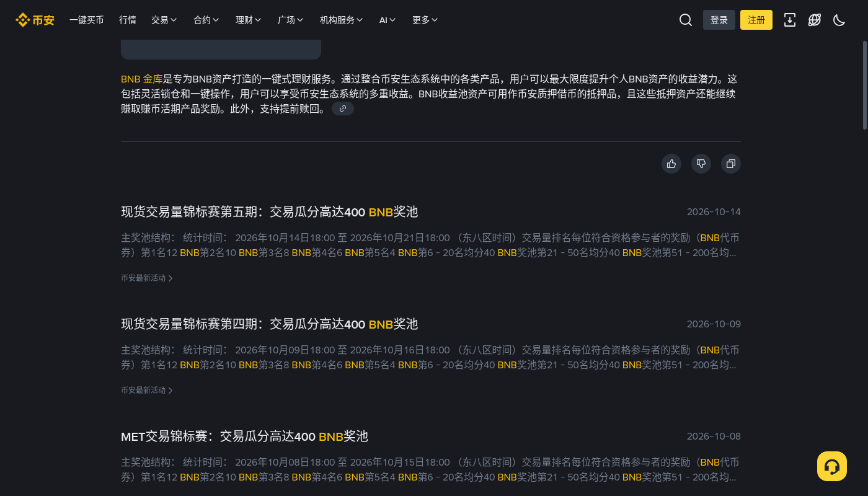Screen dimensions: 868x496
Task: Click the 第五期 article summary text
Action: (x=430, y=245)
